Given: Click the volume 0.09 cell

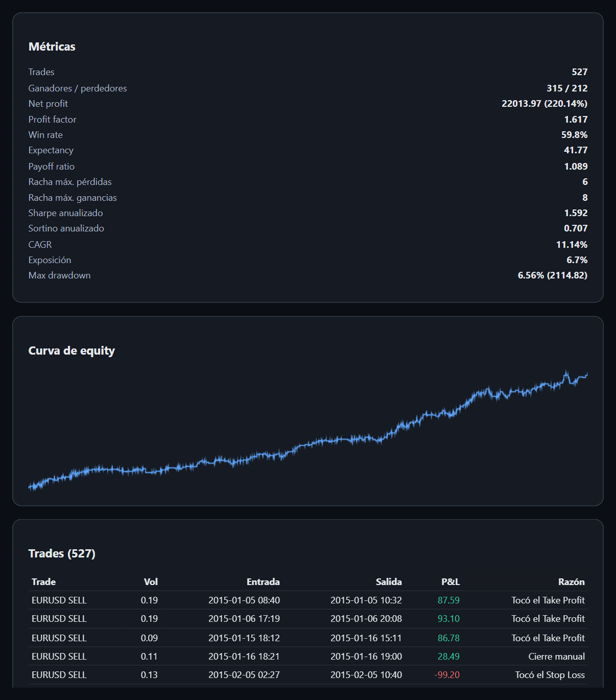Looking at the screenshot, I should (149, 638).
